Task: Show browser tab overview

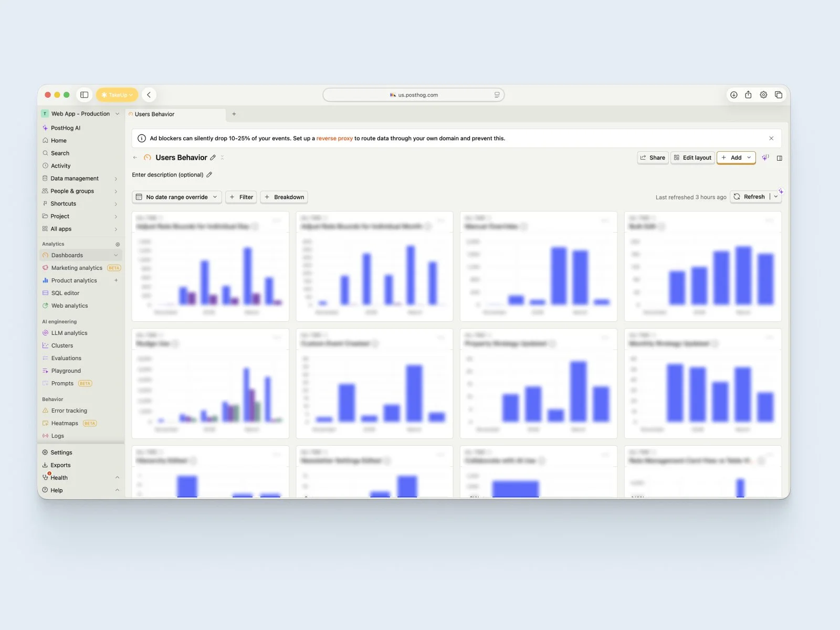Action: [779, 95]
